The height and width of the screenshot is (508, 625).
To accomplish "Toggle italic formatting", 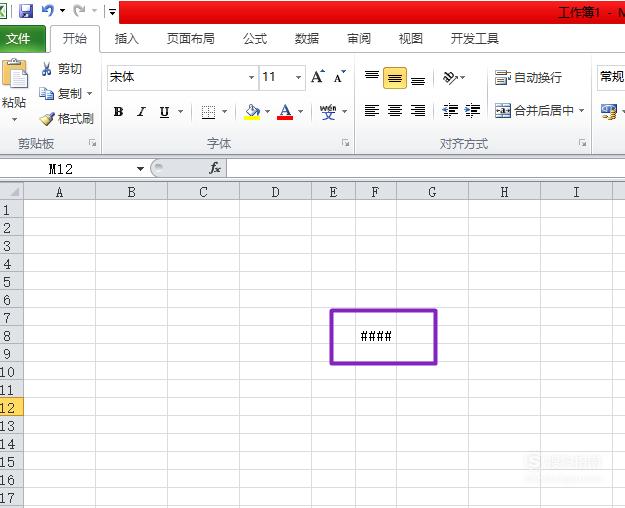I will tap(141, 112).
